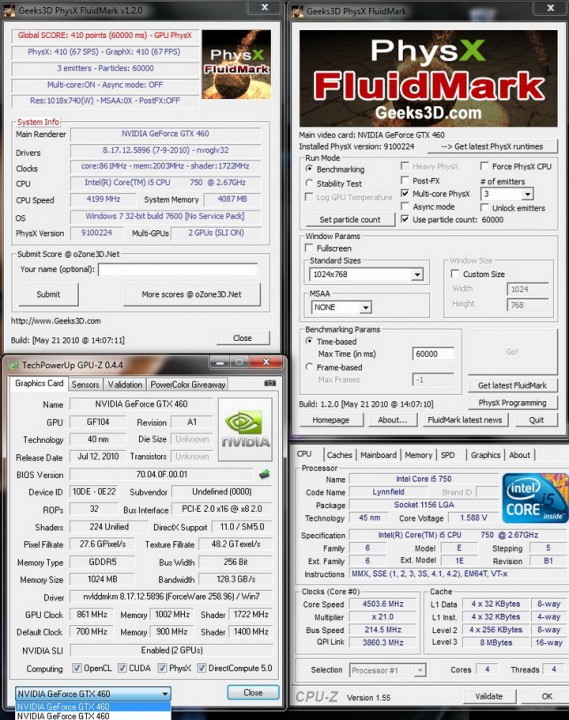The height and width of the screenshot is (720, 569).
Task: Select Time-based benchmarking option
Action: (310, 341)
